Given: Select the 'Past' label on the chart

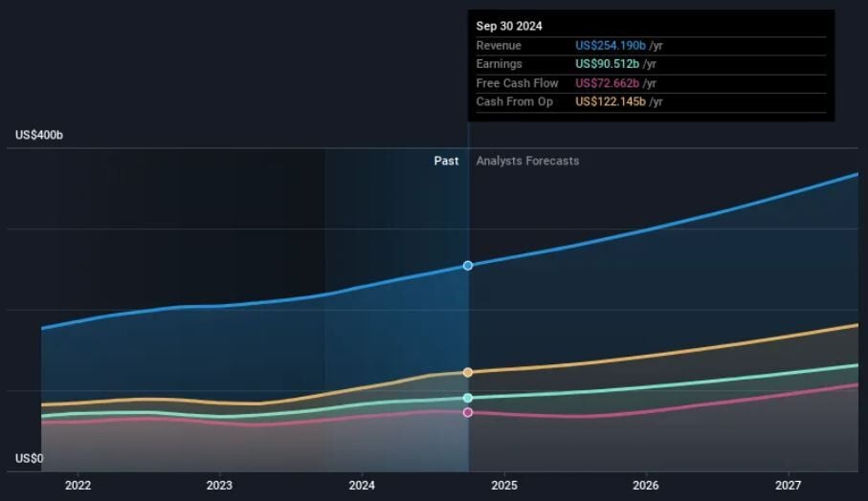Looking at the screenshot, I should (x=446, y=161).
